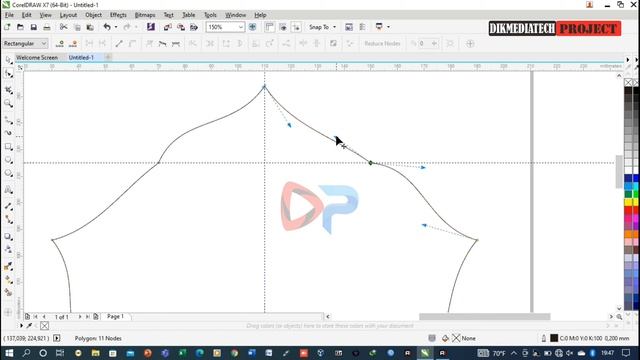
Task: Click the Undo arrow icon
Action: pos(107,27)
